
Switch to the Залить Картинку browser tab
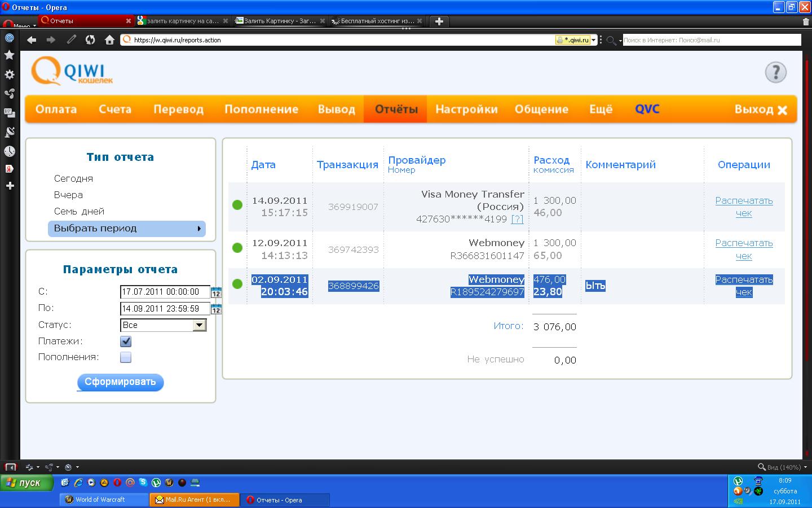pyautogui.click(x=280, y=21)
